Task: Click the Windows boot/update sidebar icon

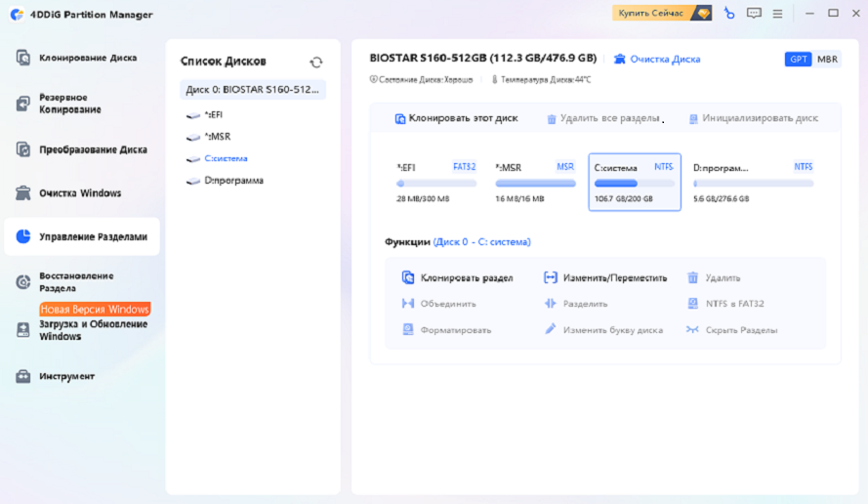Action: [23, 330]
